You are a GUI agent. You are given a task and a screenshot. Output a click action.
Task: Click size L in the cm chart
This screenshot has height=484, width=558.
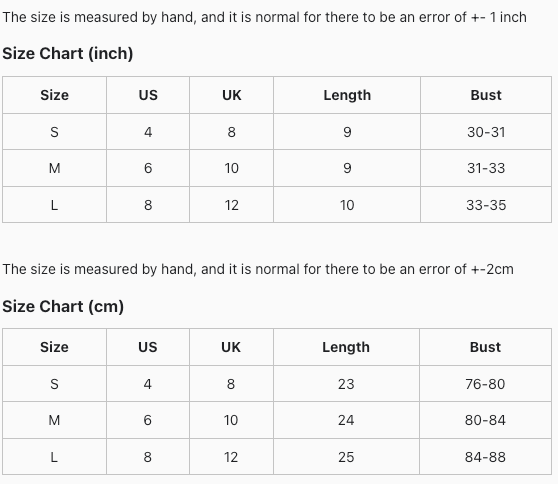pos(54,457)
